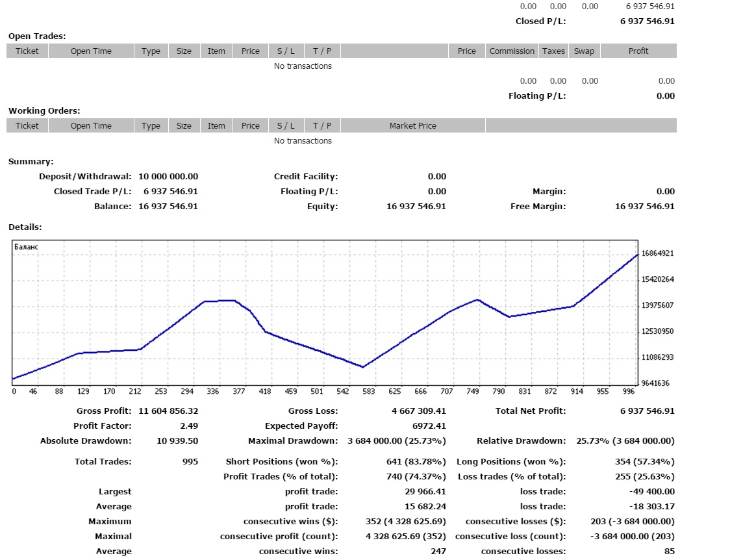This screenshot has width=730, height=560.
Task: Click the Profit Factor value 2.49
Action: pos(189,426)
